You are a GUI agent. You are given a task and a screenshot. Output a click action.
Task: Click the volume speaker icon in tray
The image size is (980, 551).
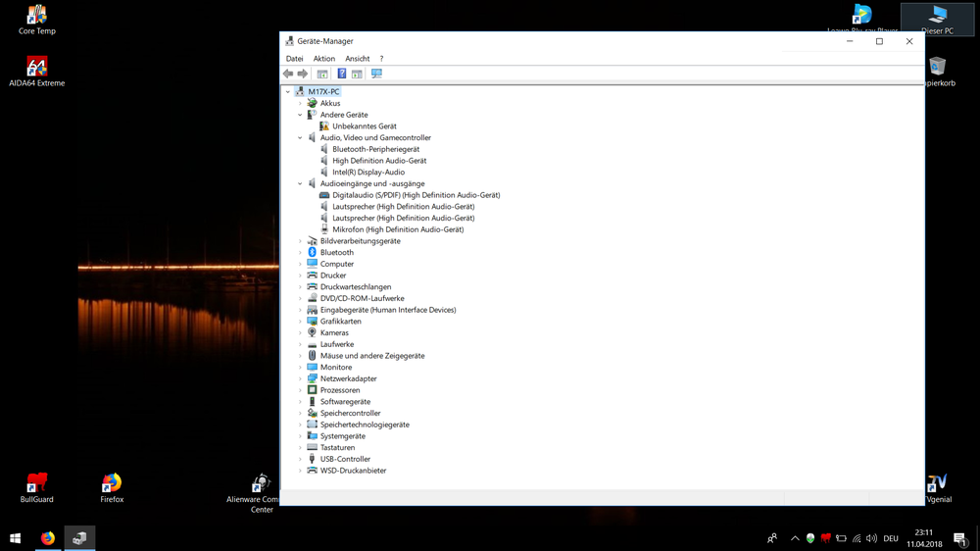(871, 538)
